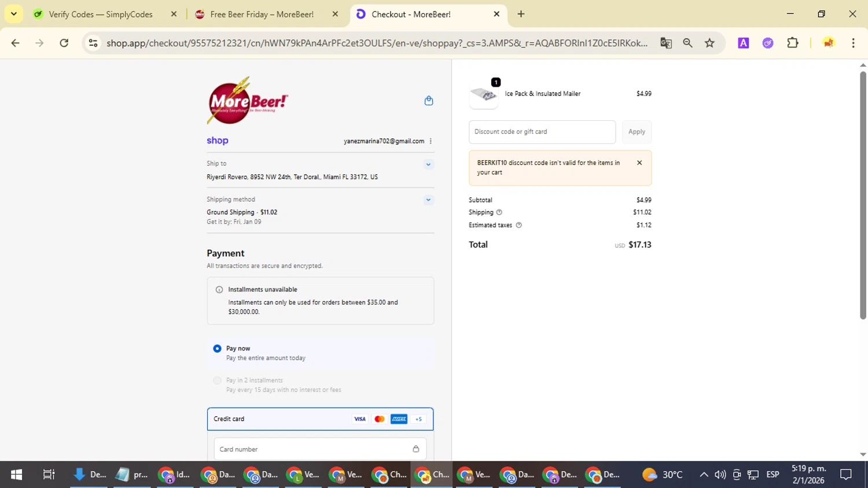Switch ESP keyboard language indicator
Image resolution: width=868 pixels, height=488 pixels.
coord(773,475)
